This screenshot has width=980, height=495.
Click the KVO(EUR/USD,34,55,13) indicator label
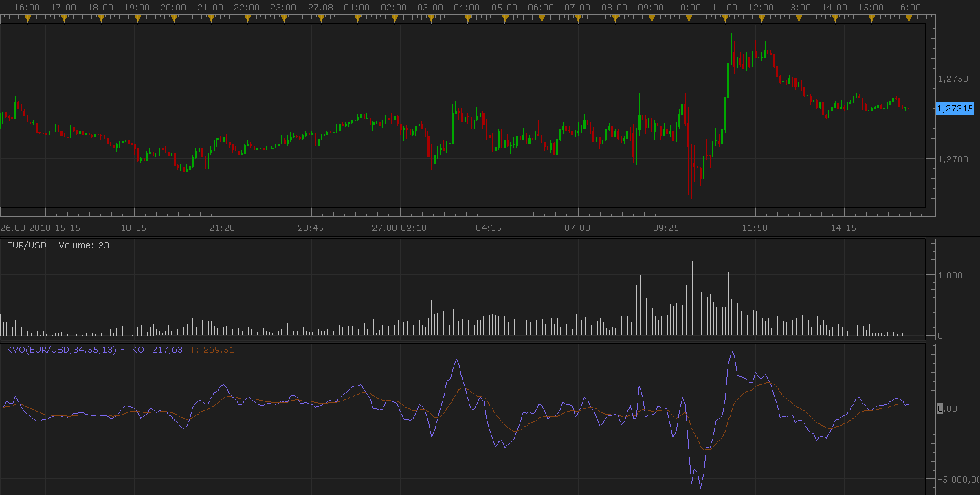point(63,349)
